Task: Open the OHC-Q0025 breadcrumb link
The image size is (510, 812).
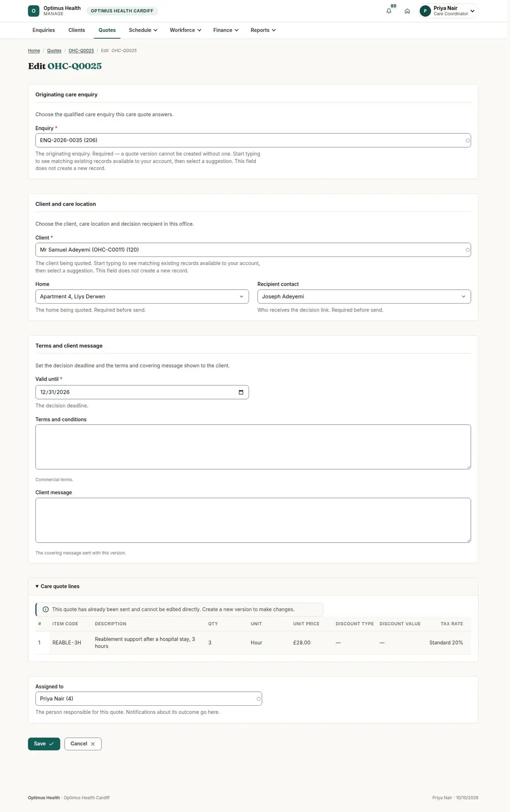Action: click(81, 51)
